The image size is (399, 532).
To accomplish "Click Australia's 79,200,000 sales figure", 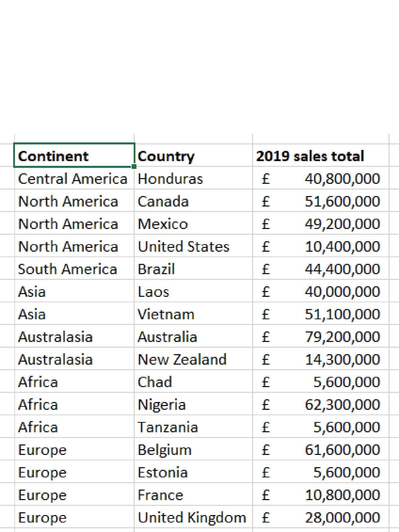I will coord(320,337).
